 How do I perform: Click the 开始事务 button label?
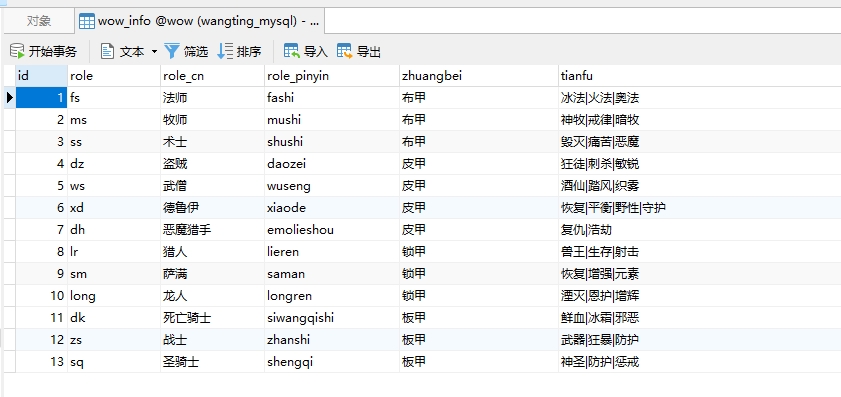[x=53, y=52]
